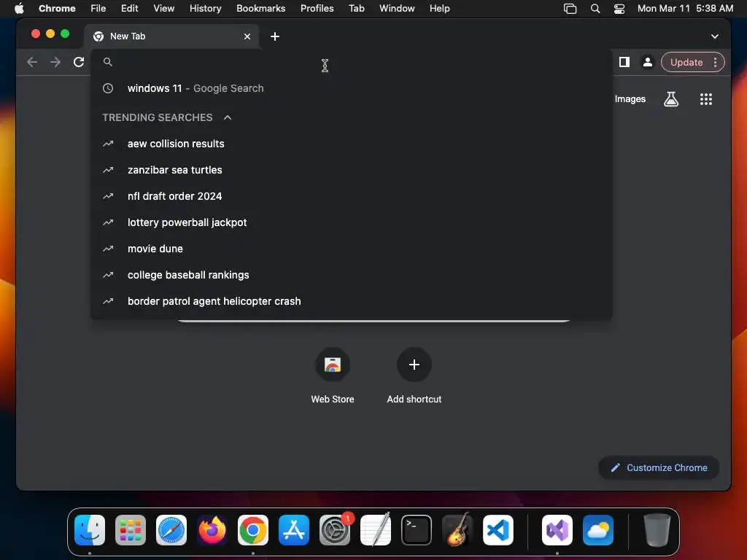Open the Trash in the dock
The image size is (747, 560).
coord(657,529)
